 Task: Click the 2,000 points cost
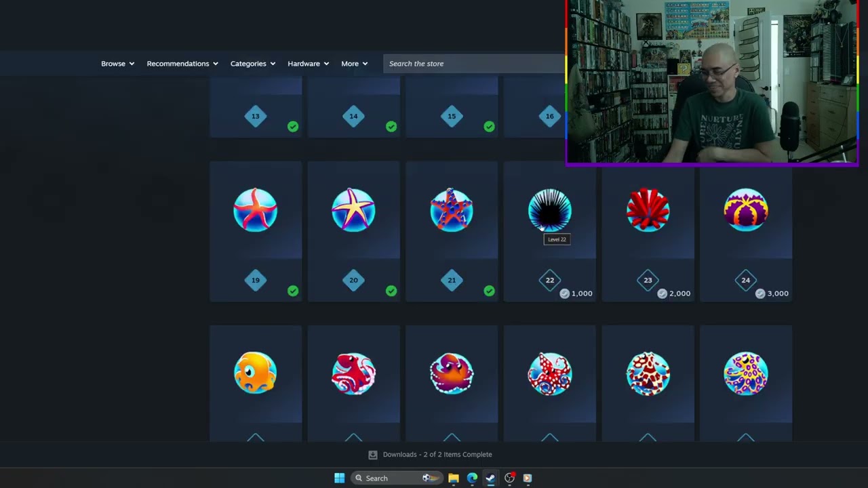(679, 293)
